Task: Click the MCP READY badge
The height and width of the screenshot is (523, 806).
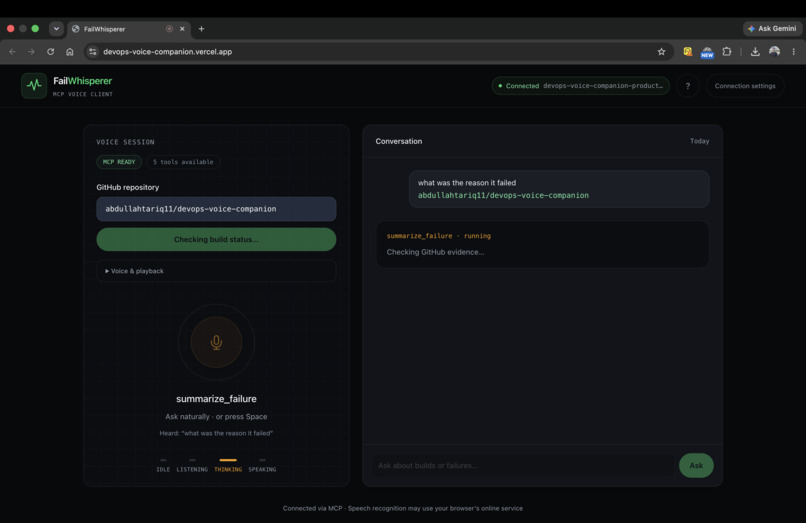Action: coord(119,162)
